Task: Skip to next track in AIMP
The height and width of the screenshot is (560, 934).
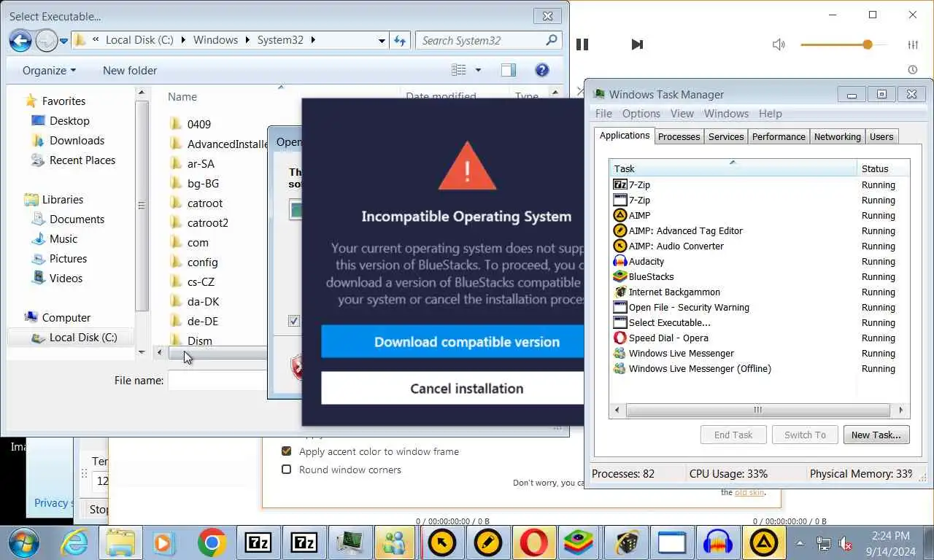Action: pos(637,44)
